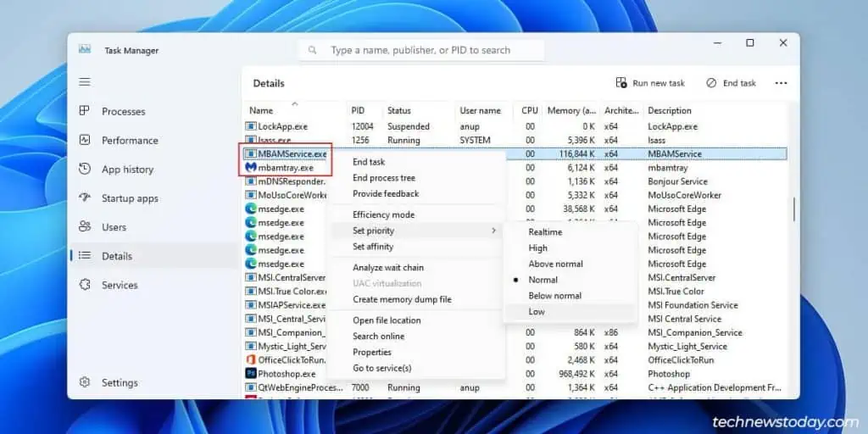Choose End task from context menu
The width and height of the screenshot is (868, 434).
click(416, 162)
